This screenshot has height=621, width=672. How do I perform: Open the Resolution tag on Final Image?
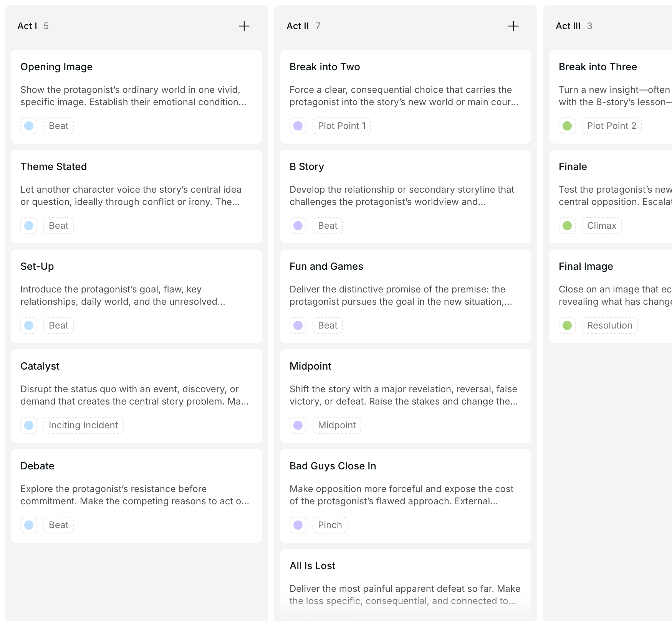[x=610, y=325]
